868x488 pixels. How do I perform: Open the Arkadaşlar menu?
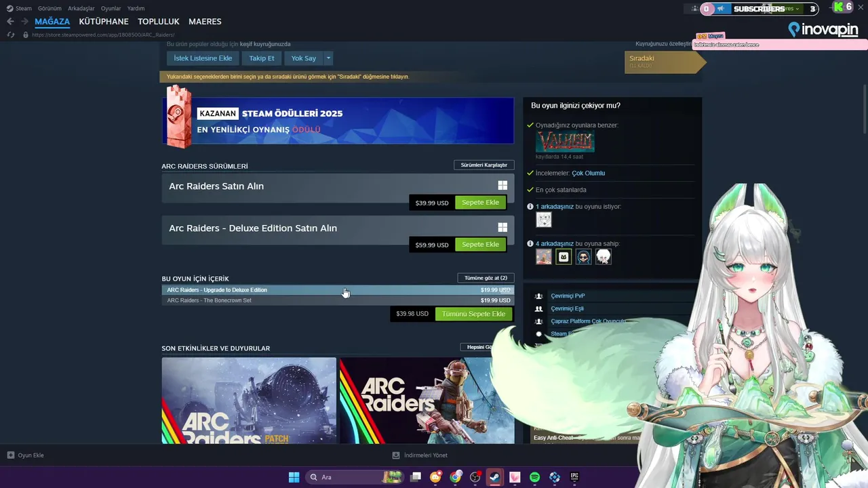[81, 8]
